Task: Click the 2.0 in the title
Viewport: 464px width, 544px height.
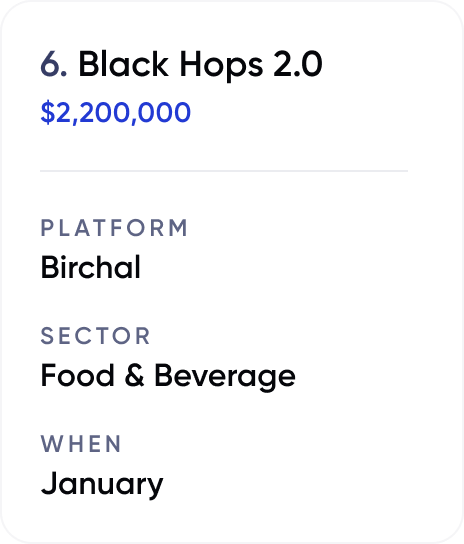Action: coord(298,64)
